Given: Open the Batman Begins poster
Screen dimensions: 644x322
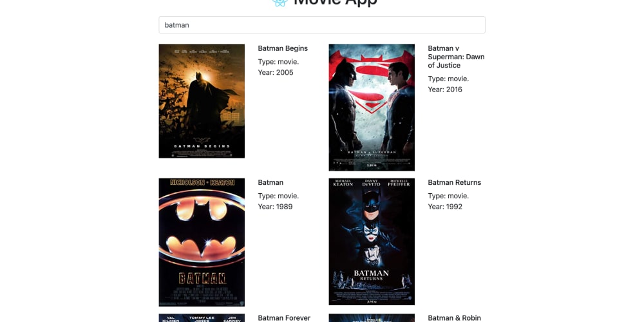Looking at the screenshot, I should point(202,101).
